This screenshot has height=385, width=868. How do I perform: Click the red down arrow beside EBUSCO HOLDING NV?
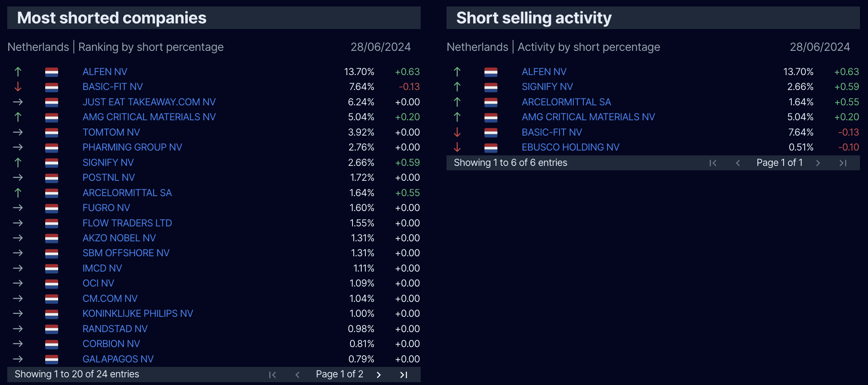coord(457,147)
